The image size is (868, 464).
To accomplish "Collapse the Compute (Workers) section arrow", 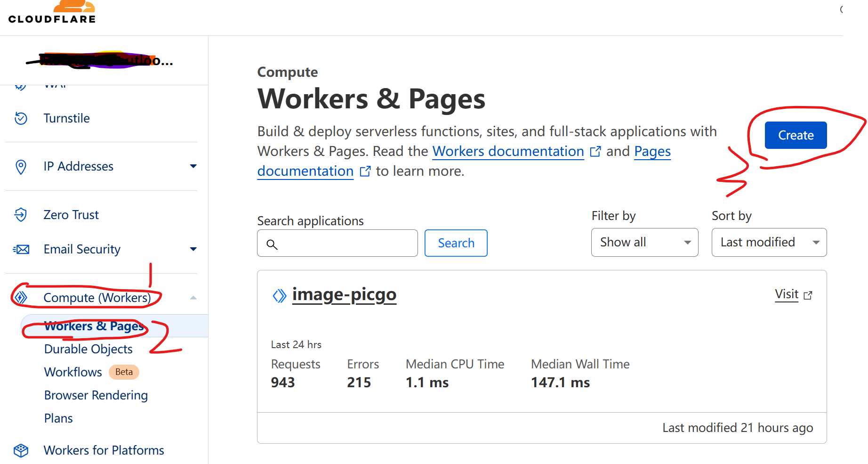I will click(193, 298).
